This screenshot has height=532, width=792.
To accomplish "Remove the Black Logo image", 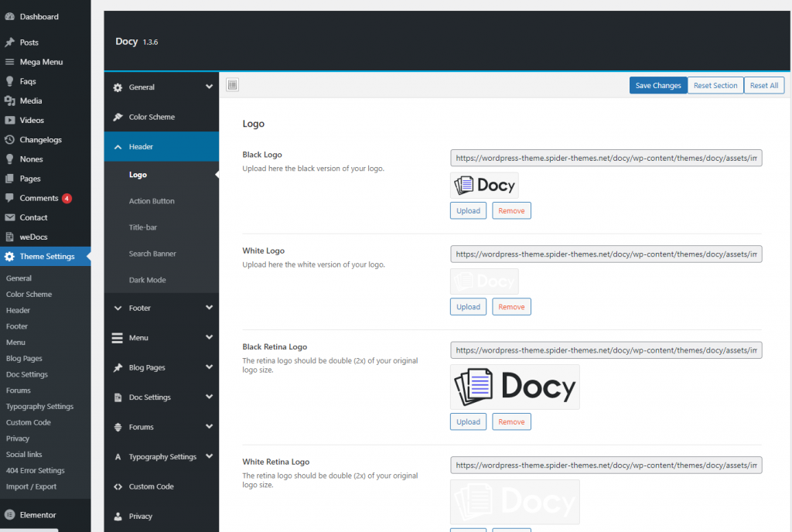I will (511, 210).
